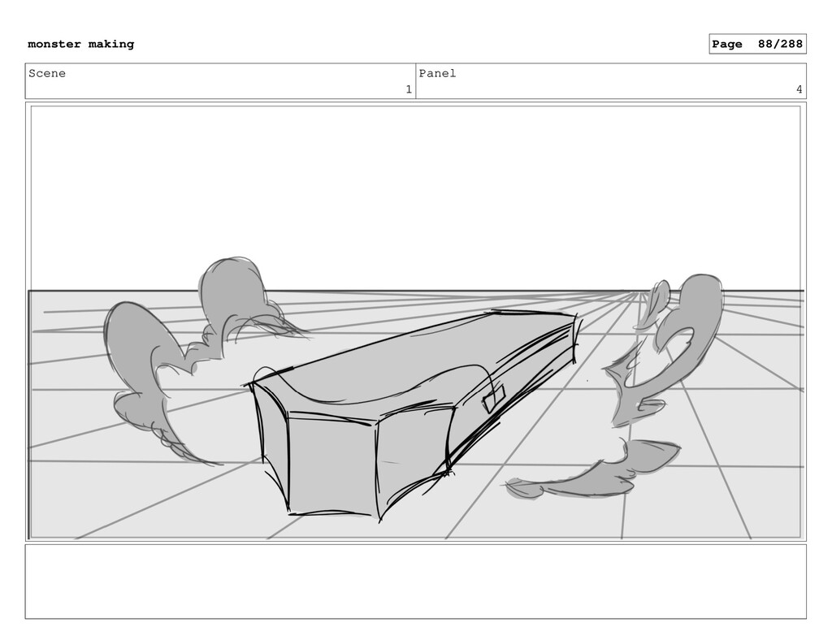This screenshot has height=644, width=832.
Task: Click the scene number '1'
Action: (x=409, y=89)
